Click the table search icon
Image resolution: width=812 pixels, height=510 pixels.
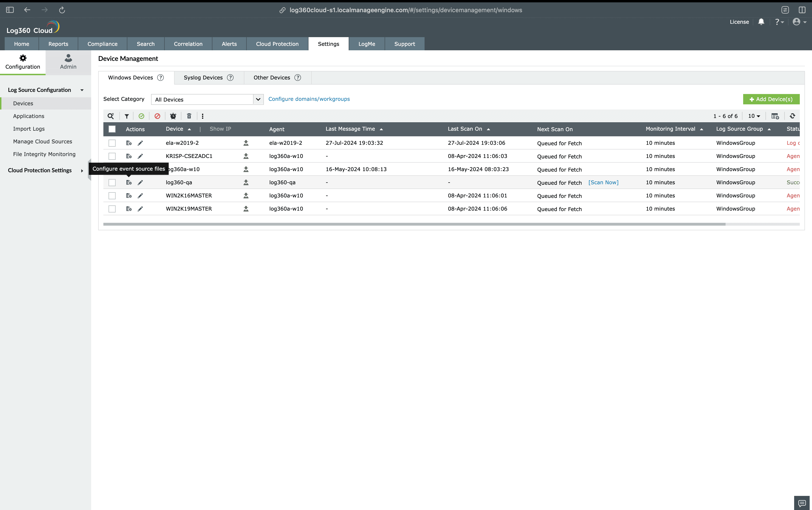click(x=110, y=116)
